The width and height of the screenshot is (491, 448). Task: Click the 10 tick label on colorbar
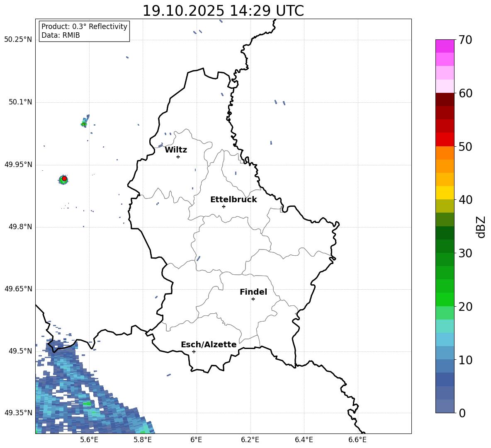tap(465, 360)
